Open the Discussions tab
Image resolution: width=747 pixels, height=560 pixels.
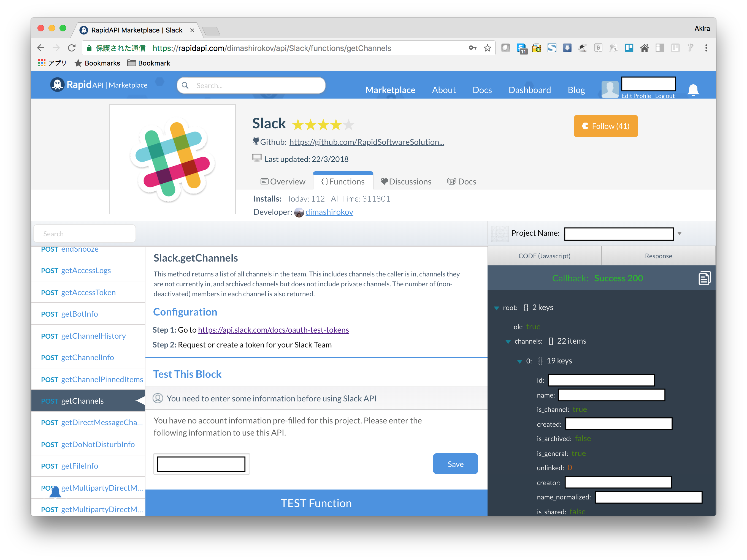pos(405,182)
